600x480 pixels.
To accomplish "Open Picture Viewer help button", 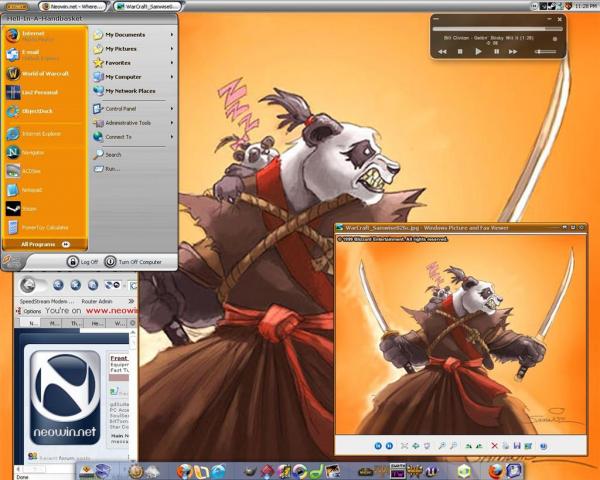I will tap(543, 446).
